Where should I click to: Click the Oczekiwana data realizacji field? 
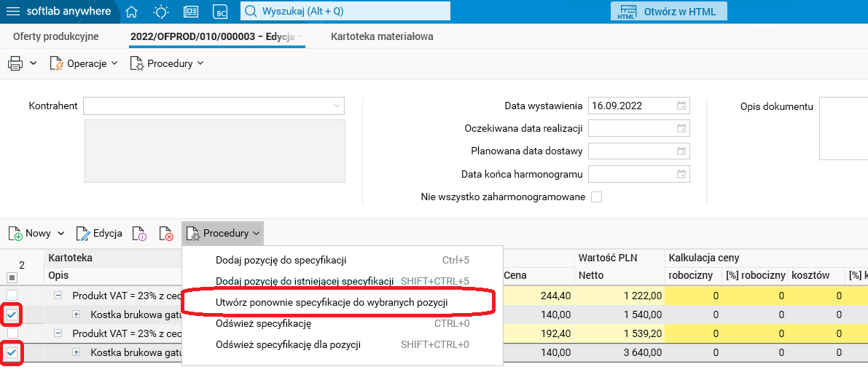639,129
